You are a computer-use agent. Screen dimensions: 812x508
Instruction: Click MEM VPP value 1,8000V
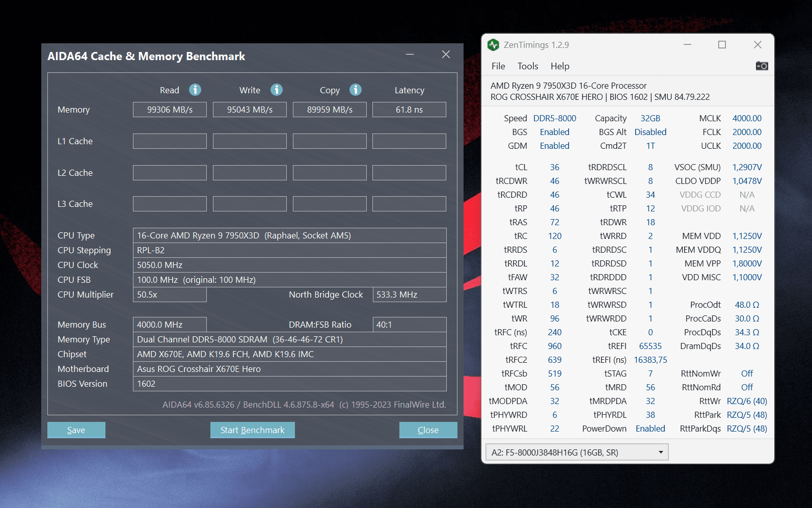(x=747, y=263)
